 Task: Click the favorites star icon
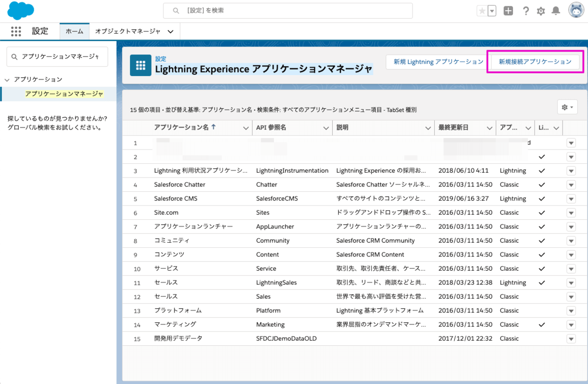point(482,11)
